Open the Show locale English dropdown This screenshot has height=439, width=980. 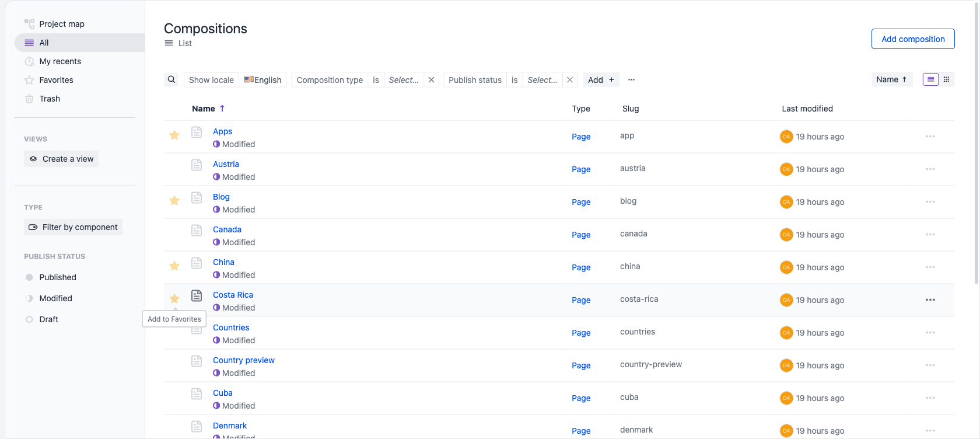click(263, 80)
